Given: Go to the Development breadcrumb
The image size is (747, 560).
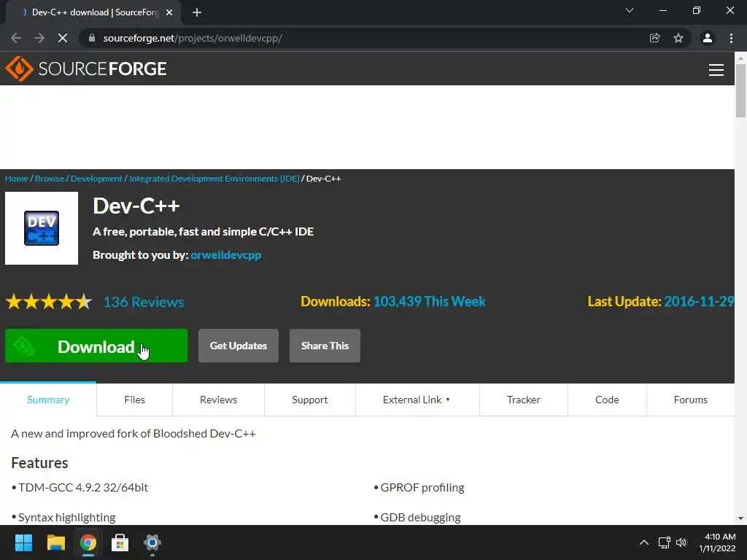Looking at the screenshot, I should [x=96, y=179].
